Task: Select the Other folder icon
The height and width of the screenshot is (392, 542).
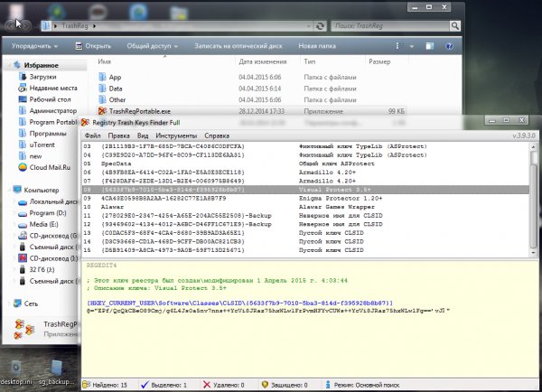Action: coord(102,99)
